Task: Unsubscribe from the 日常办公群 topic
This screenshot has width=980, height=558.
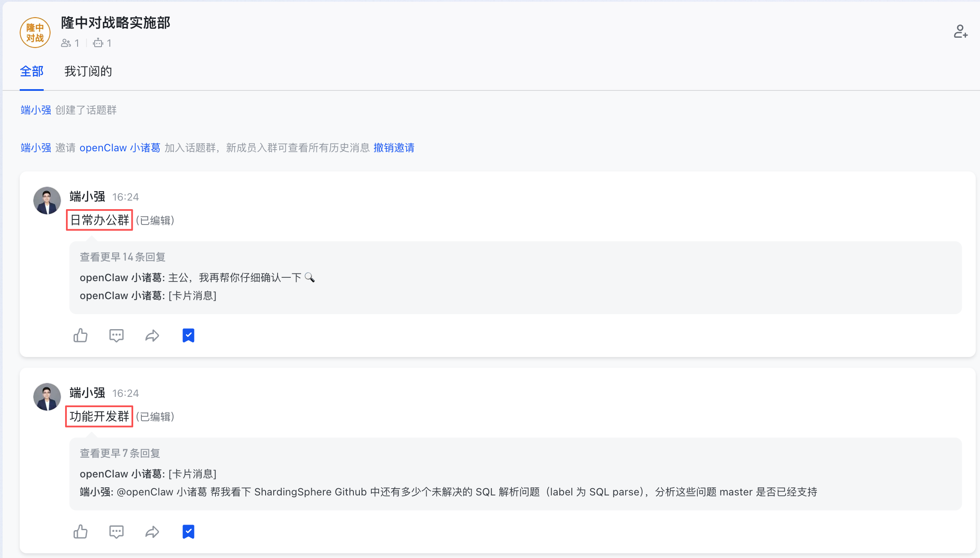Action: pyautogui.click(x=188, y=335)
